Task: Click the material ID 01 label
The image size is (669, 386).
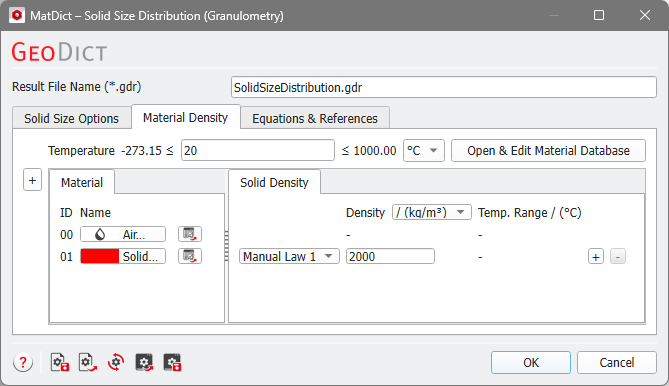Action: click(67, 257)
